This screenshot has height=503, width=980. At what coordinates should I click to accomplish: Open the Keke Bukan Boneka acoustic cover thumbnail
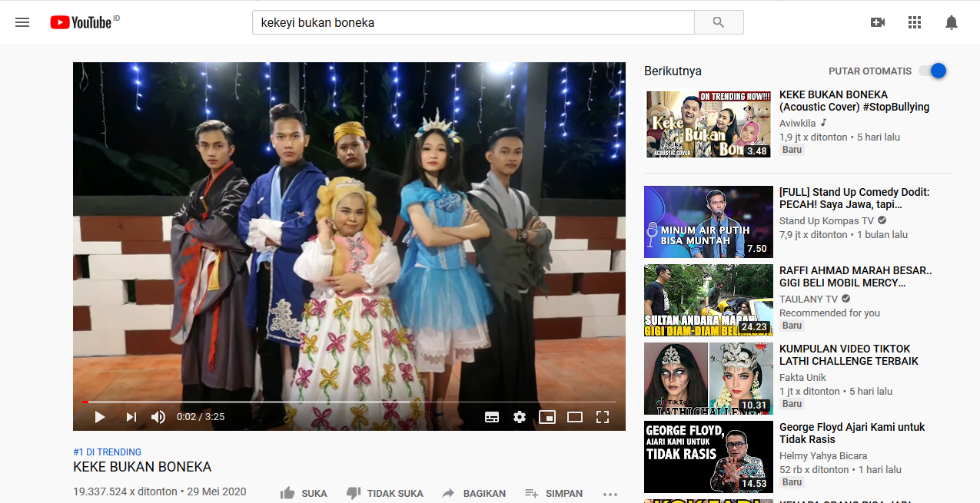pos(709,124)
